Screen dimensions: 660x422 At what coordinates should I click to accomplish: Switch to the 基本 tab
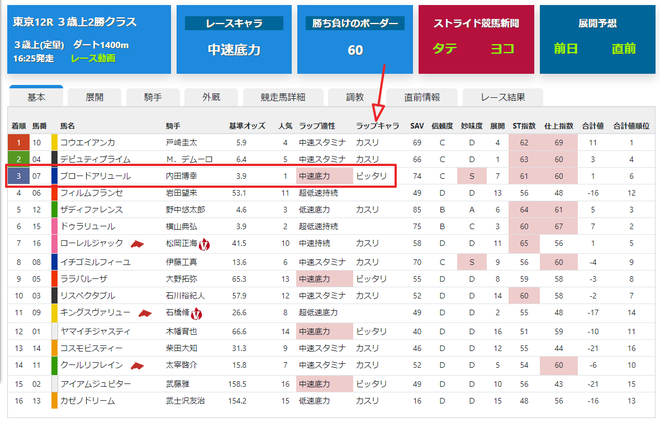click(36, 97)
